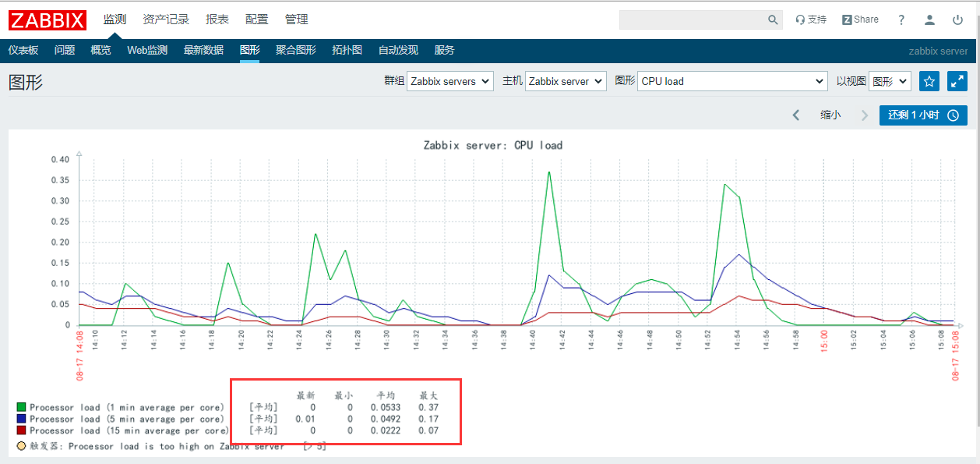Click the search magnifier icon
Image resolution: width=980 pixels, height=464 pixels.
coord(773,20)
